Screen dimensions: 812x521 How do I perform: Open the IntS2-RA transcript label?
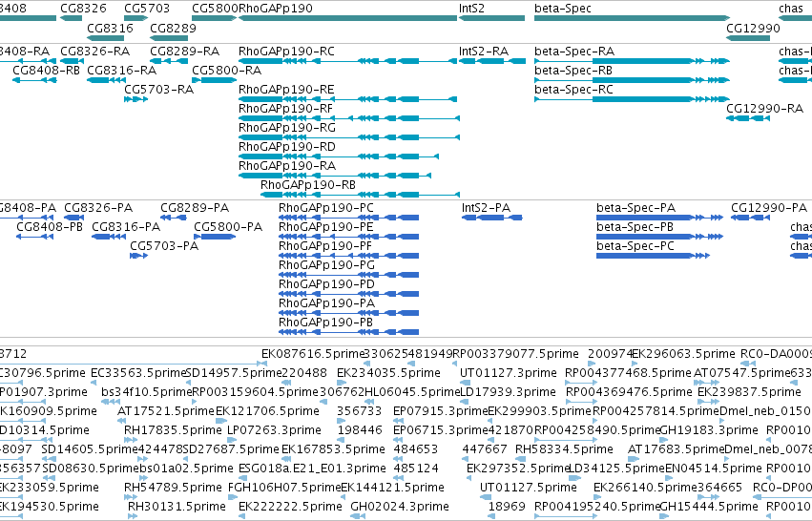point(484,52)
